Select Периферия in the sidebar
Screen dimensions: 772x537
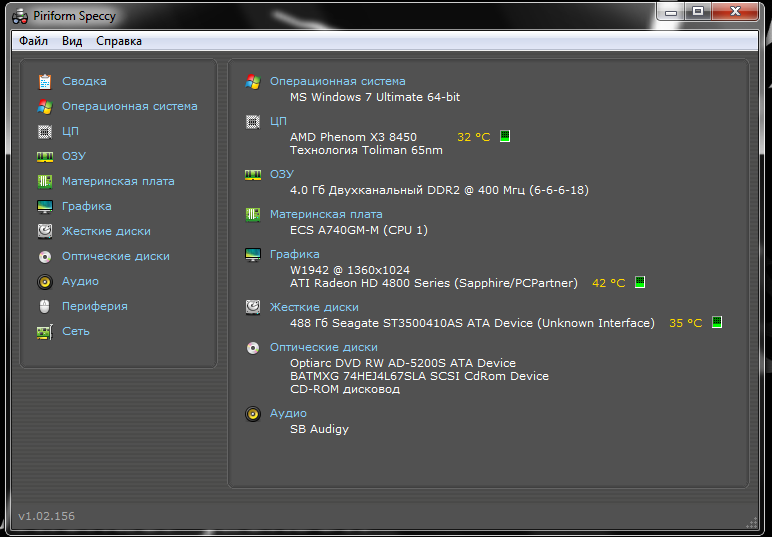point(95,307)
